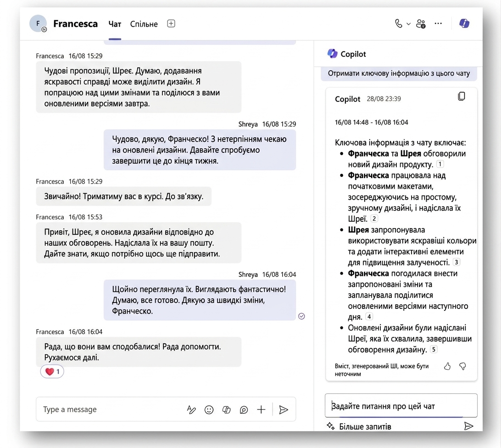
Task: Click the Copilot timestamp 28/08 23:39
Action: 384,99
